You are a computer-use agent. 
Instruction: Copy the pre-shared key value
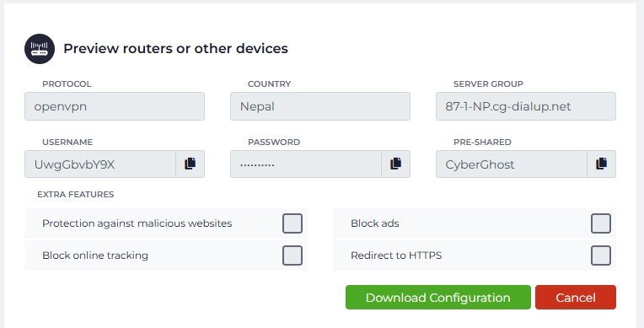(x=601, y=164)
